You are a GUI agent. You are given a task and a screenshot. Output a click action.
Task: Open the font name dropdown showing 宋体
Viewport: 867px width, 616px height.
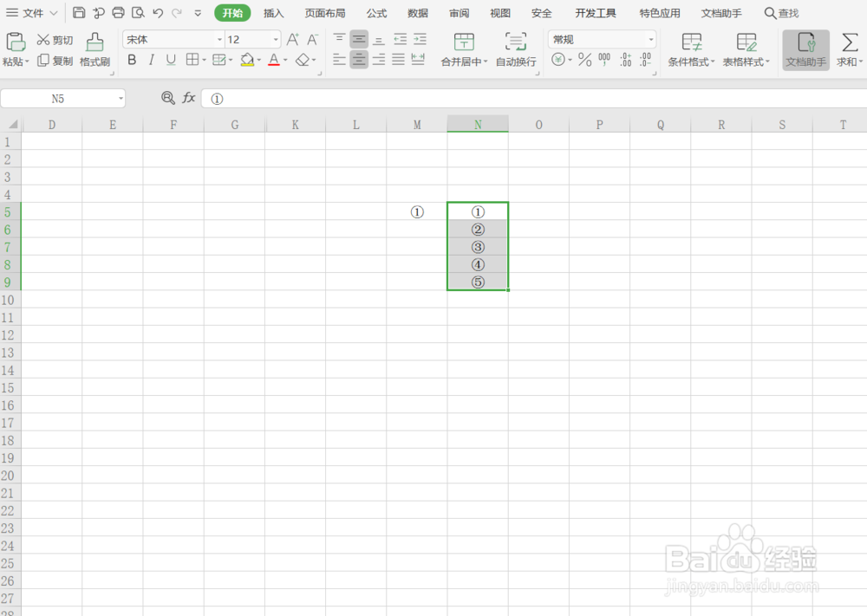point(219,39)
